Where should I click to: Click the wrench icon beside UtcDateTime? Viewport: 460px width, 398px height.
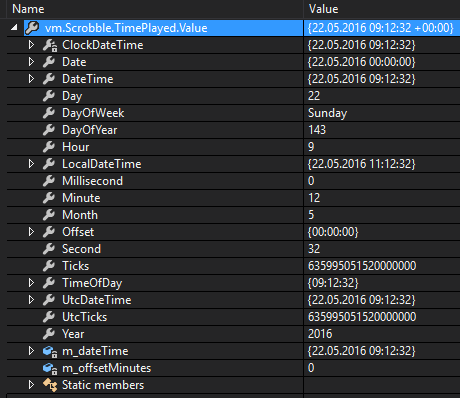[x=49, y=300]
